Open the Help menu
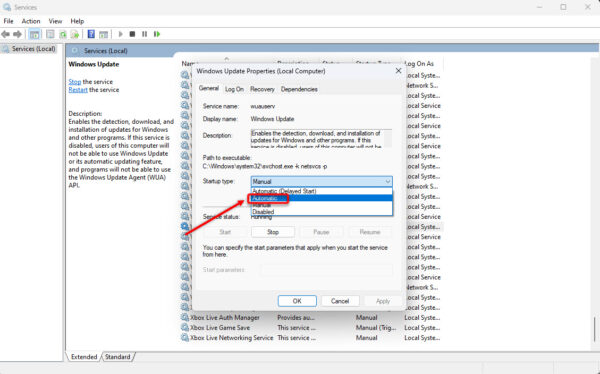The width and height of the screenshot is (600, 374). click(x=77, y=21)
